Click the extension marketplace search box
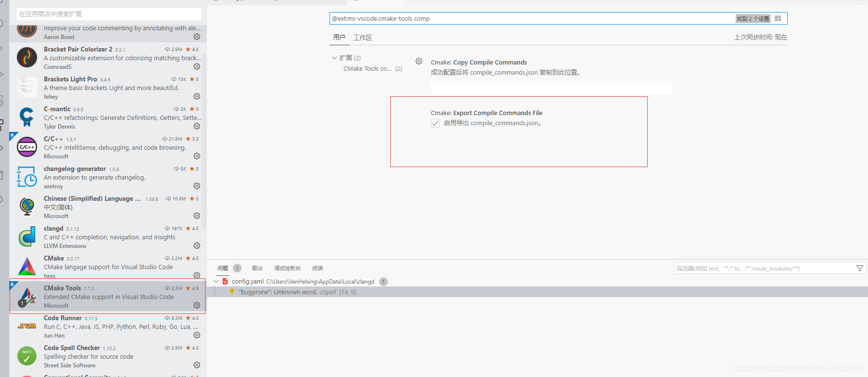 109,14
